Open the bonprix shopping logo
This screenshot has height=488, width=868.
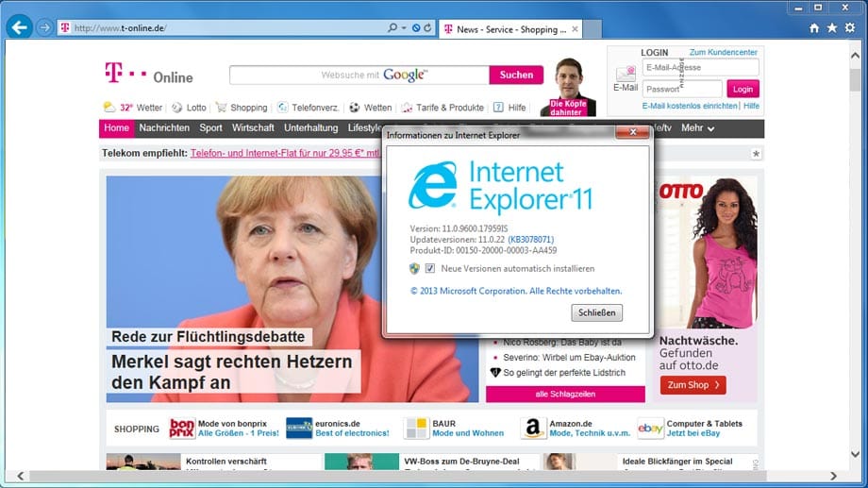(182, 429)
